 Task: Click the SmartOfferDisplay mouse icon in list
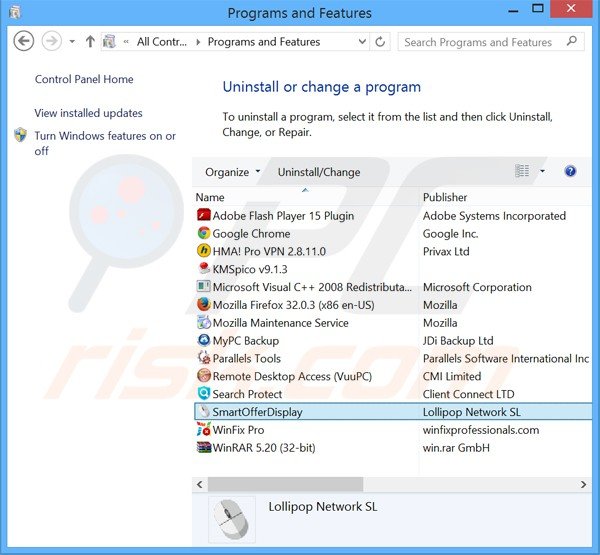coord(204,411)
